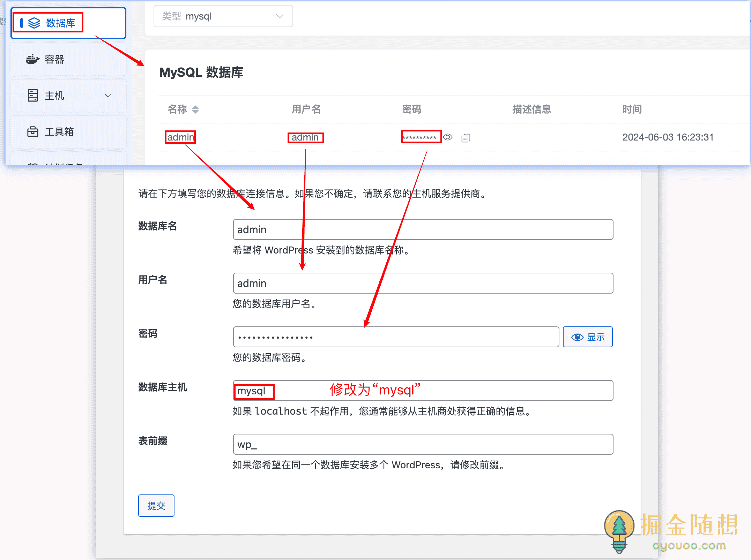751x560 pixels.
Task: Click the server icon beside 主机
Action: click(x=33, y=95)
